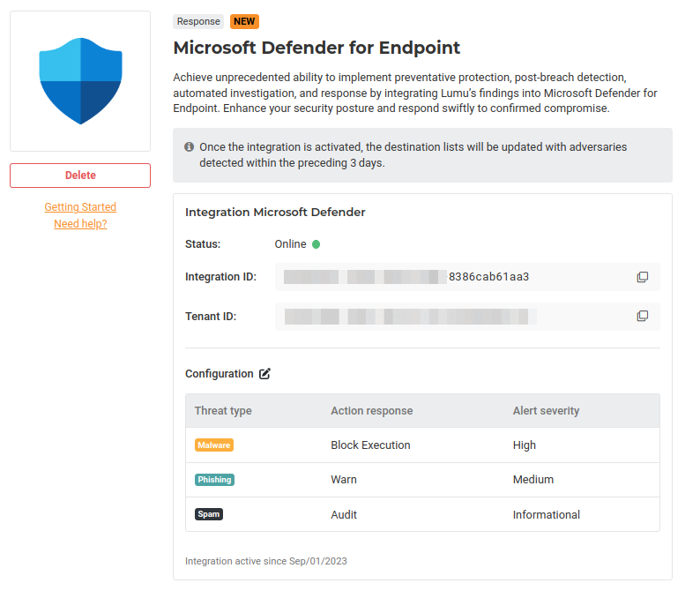Click the Response tag label
The image size is (700, 598).
(198, 21)
